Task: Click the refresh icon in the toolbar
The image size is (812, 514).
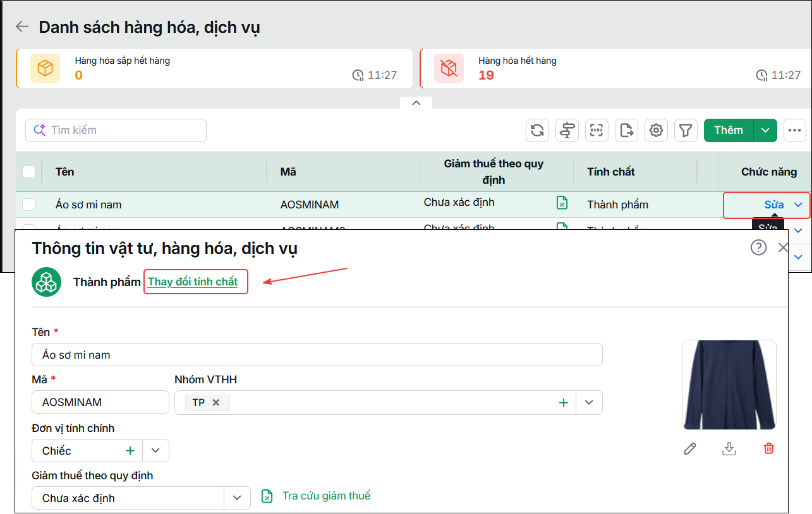Action: coord(537,130)
